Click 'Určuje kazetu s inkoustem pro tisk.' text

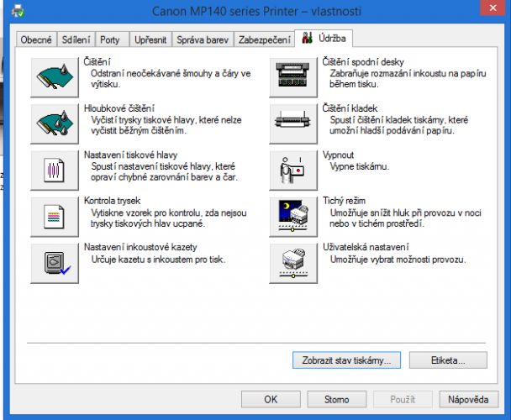tap(158, 260)
